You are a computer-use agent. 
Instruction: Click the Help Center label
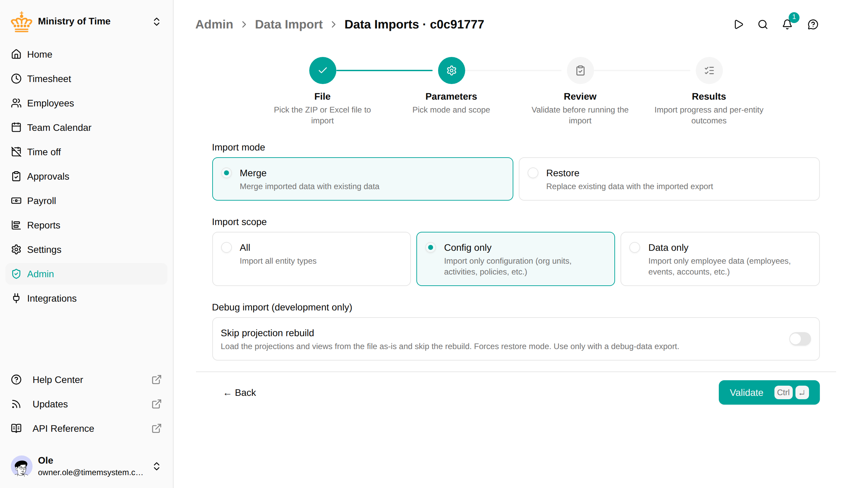tap(58, 380)
